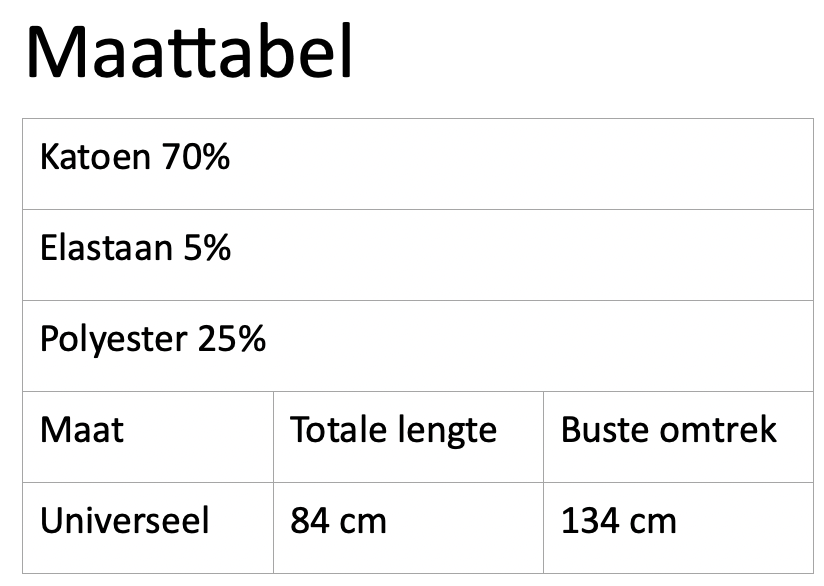Click the Totale lengte header cell
Screen dimensions: 824x586
(x=408, y=437)
